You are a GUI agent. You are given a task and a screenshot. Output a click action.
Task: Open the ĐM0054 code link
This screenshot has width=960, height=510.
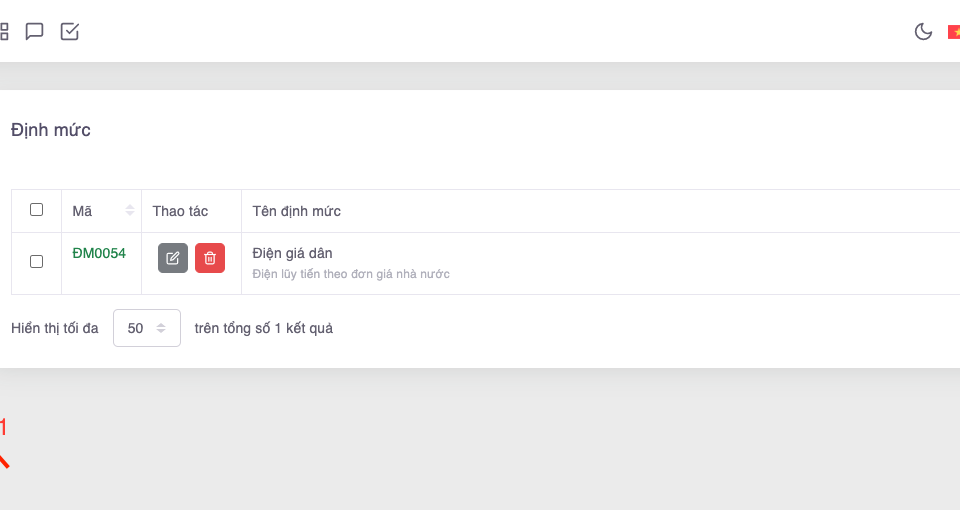99,254
